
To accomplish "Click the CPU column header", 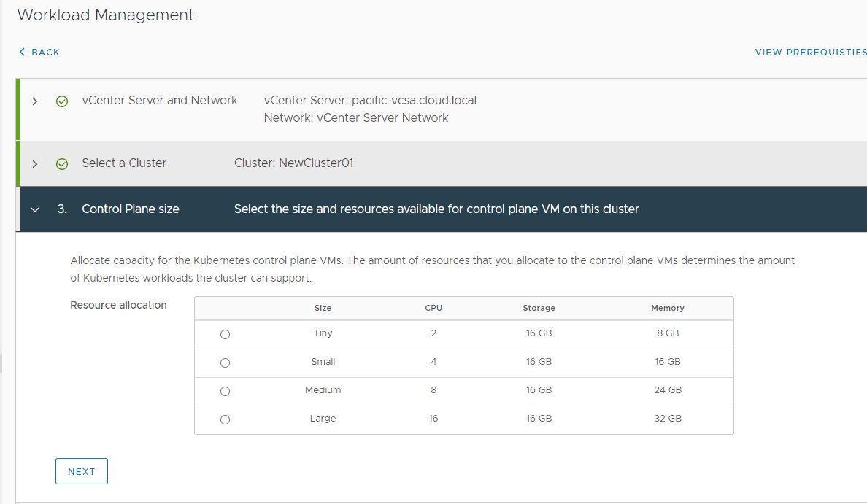I will pyautogui.click(x=433, y=308).
